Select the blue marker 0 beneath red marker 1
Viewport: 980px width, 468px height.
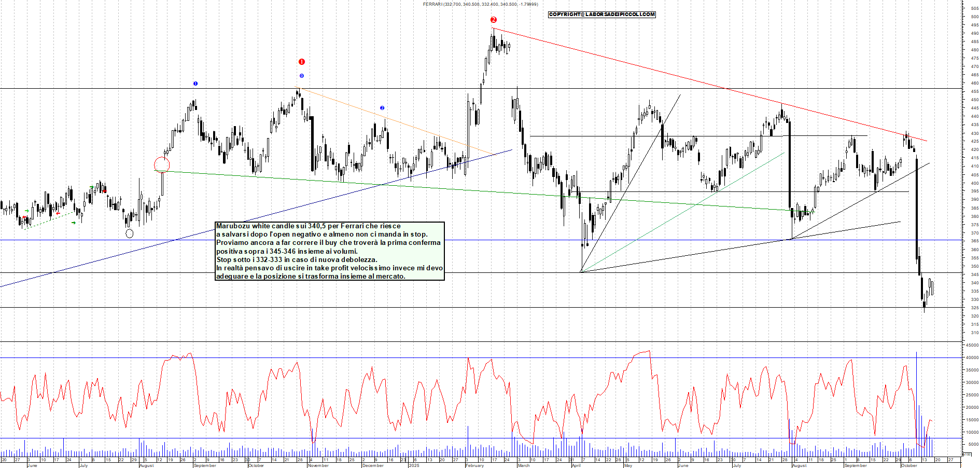point(302,76)
